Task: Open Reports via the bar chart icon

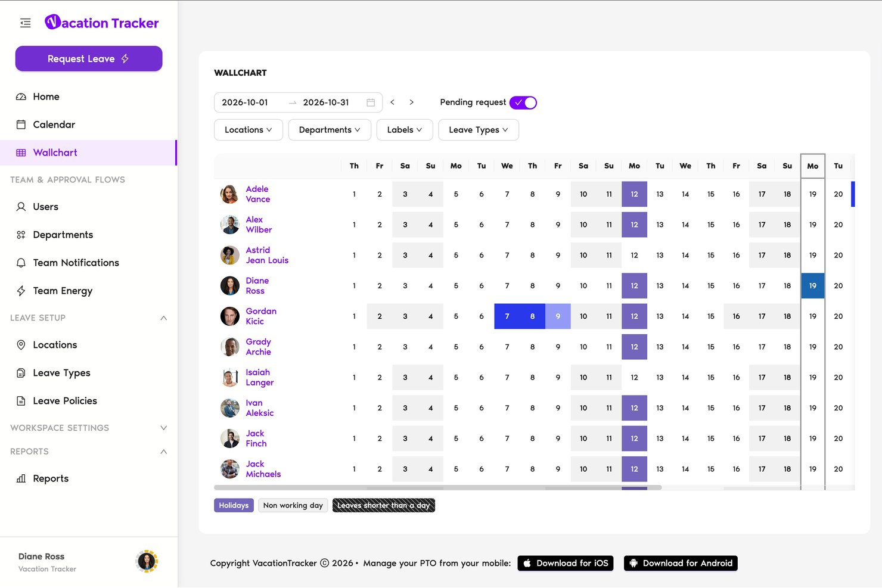Action: pyautogui.click(x=21, y=478)
